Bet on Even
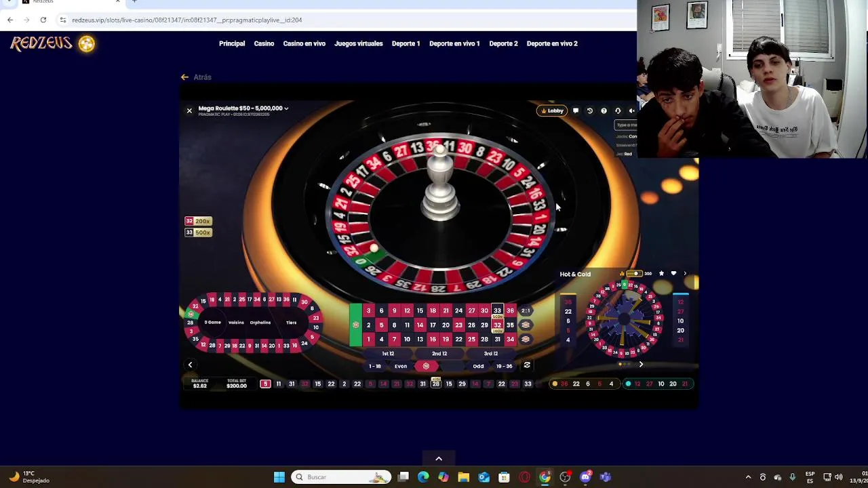 tap(401, 366)
